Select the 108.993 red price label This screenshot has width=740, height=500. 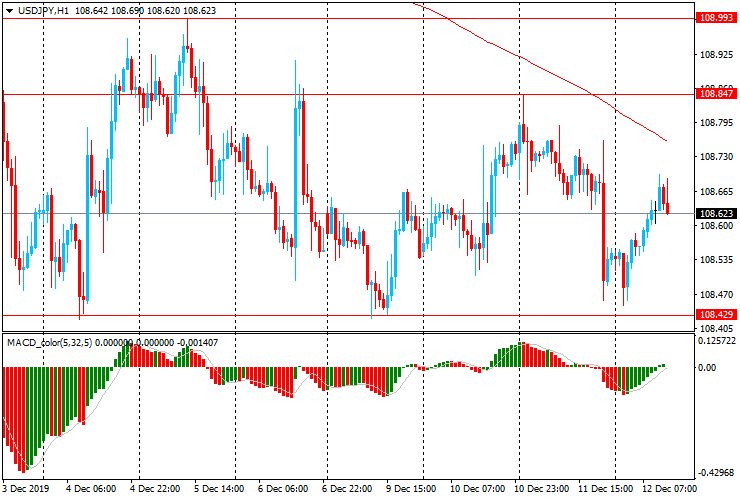pyautogui.click(x=715, y=18)
